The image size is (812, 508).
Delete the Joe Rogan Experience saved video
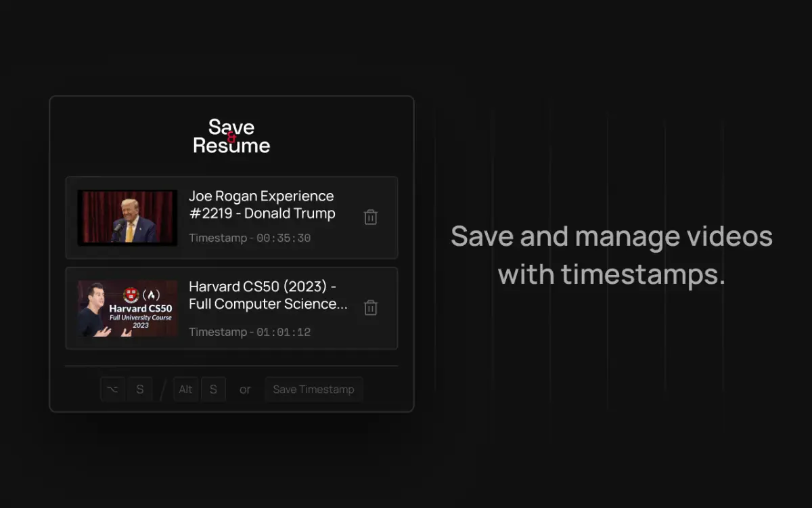click(x=370, y=217)
